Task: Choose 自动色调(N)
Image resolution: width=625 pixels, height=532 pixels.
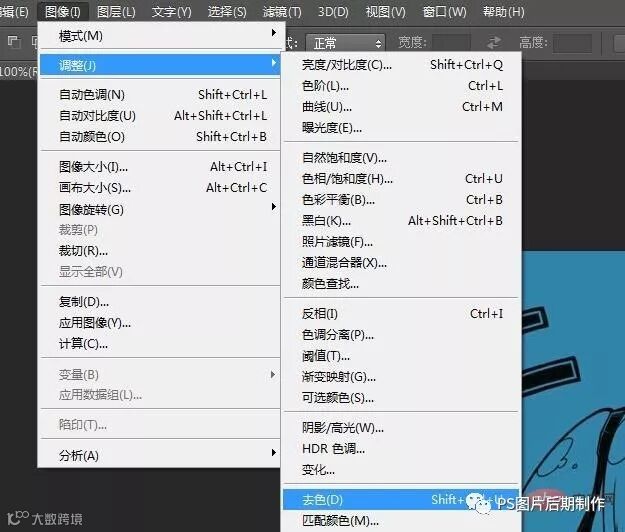Action: click(159, 94)
